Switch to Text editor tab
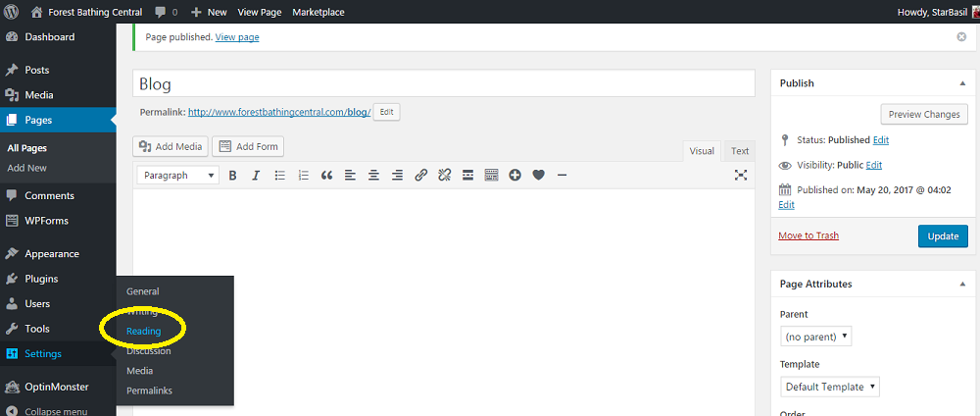The image size is (980, 416). click(x=740, y=151)
